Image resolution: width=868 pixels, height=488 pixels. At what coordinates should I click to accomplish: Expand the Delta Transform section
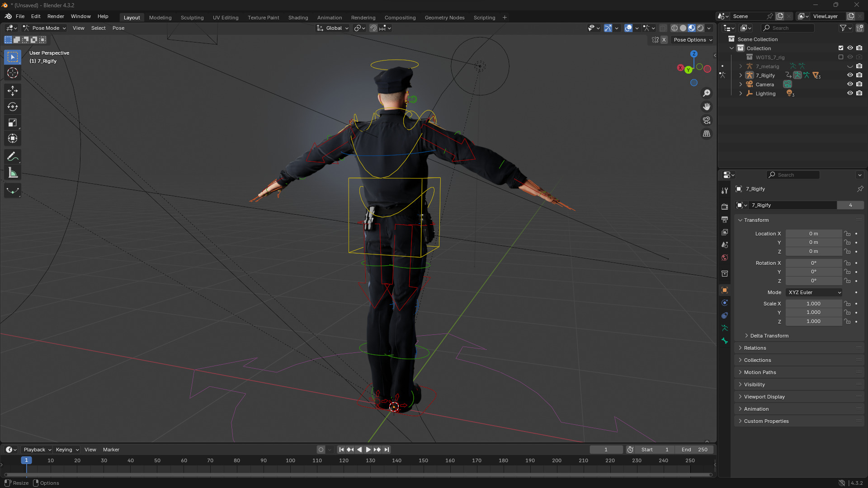point(769,336)
